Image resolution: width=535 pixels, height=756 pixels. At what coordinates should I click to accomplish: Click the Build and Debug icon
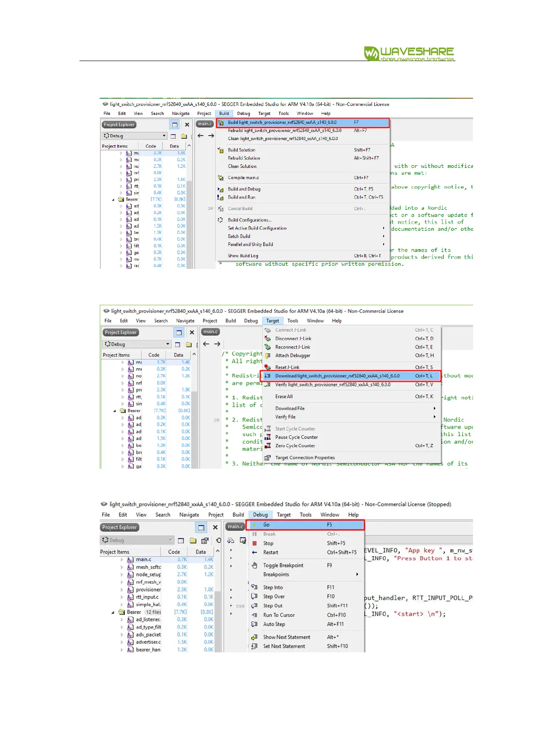tap(221, 189)
